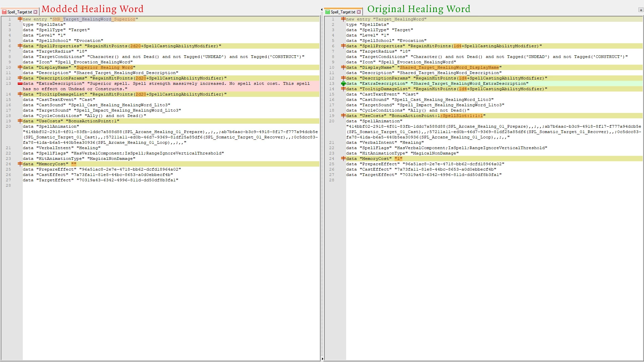Click the plus button at top right corner
The width and height of the screenshot is (644, 362).
click(641, 10)
